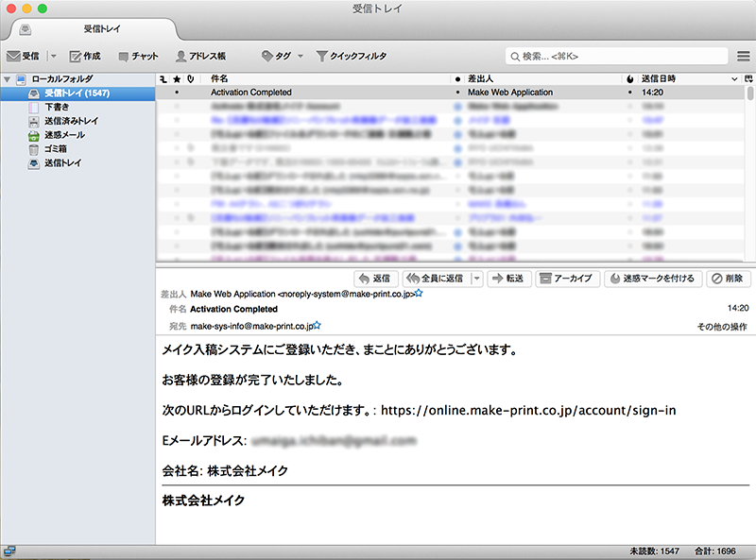Open the アドレス帳 address book

(200, 57)
